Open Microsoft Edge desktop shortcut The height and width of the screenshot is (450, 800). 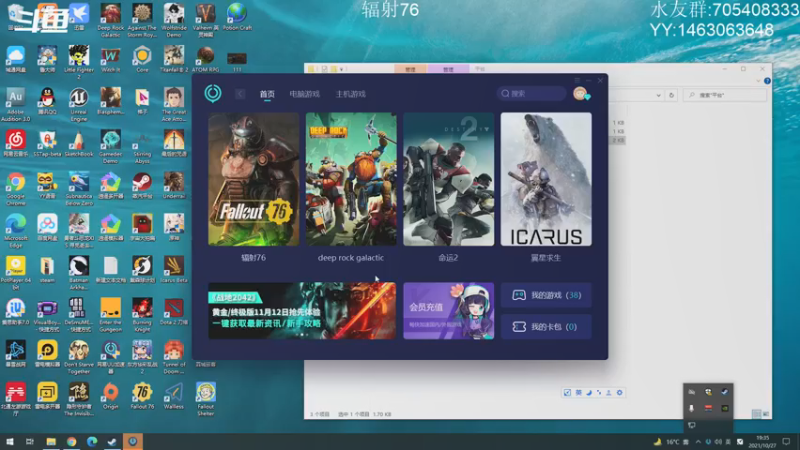pyautogui.click(x=15, y=231)
